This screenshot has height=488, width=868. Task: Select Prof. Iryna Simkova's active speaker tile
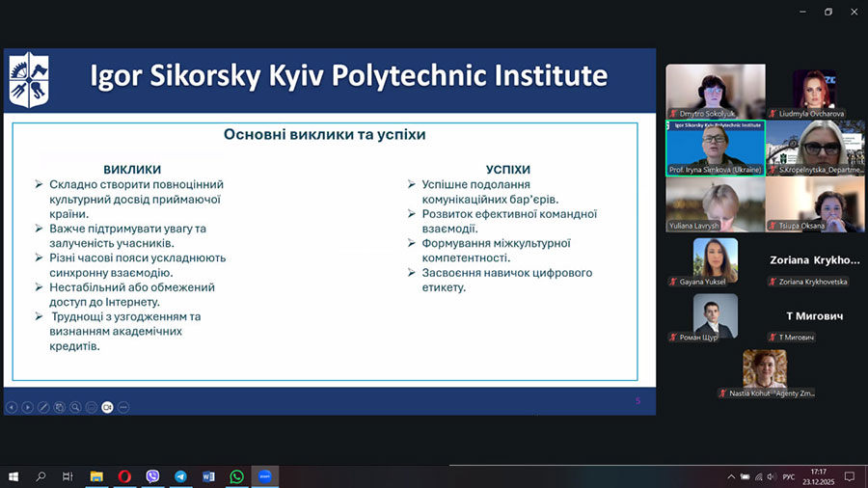[716, 149]
